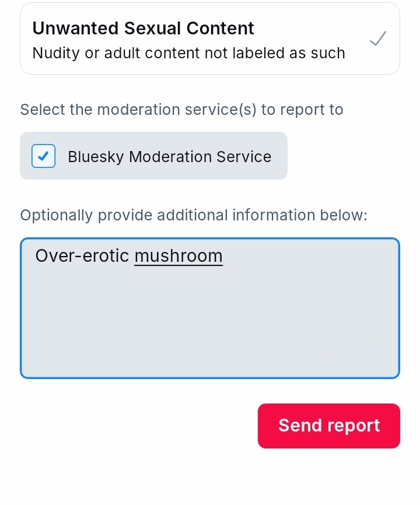Click "Optionally provide additional information below:" label
420x505 pixels.
(x=194, y=215)
